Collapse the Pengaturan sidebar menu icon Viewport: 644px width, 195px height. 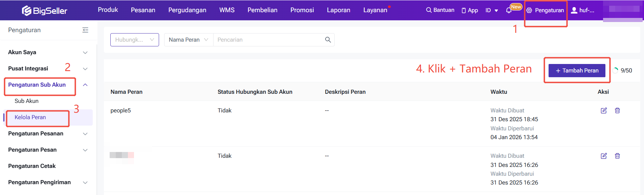85,30
